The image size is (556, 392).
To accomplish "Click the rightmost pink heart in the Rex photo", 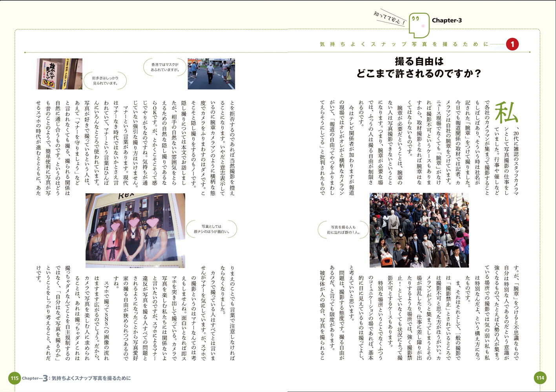I will pos(152,223).
